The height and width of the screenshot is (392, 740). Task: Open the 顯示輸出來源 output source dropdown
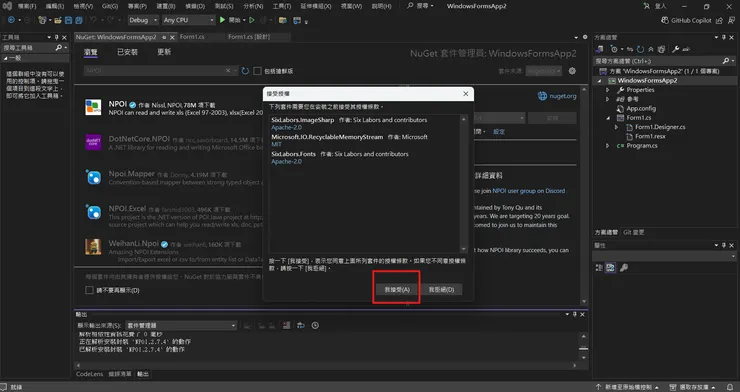pos(180,325)
